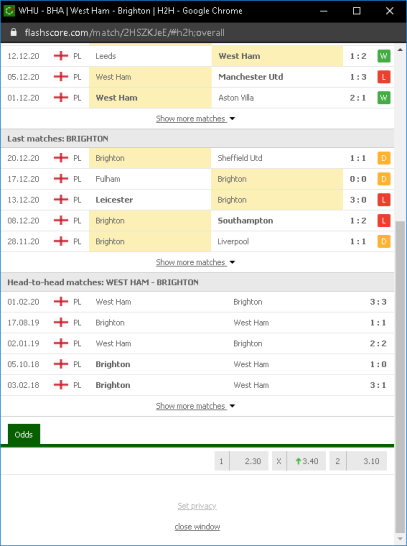Click the close window link
The height and width of the screenshot is (546, 407).
point(197,526)
